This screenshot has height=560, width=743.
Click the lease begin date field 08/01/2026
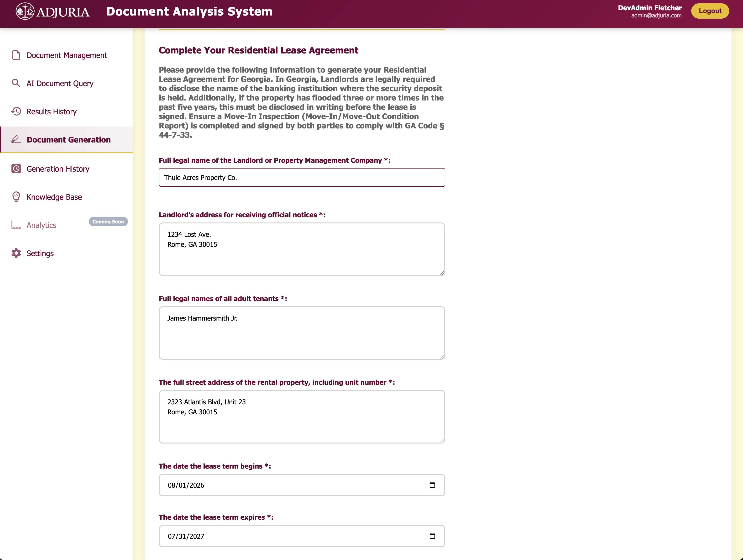click(x=302, y=485)
